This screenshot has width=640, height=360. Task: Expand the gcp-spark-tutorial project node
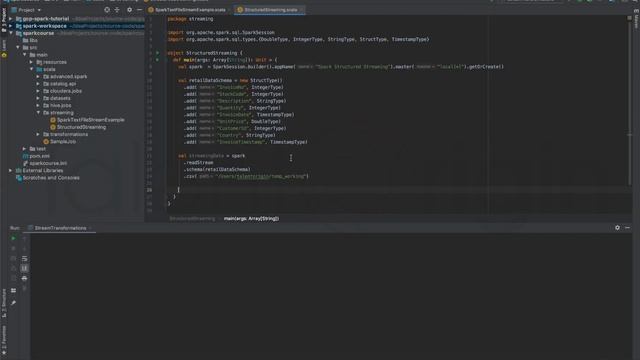11,19
